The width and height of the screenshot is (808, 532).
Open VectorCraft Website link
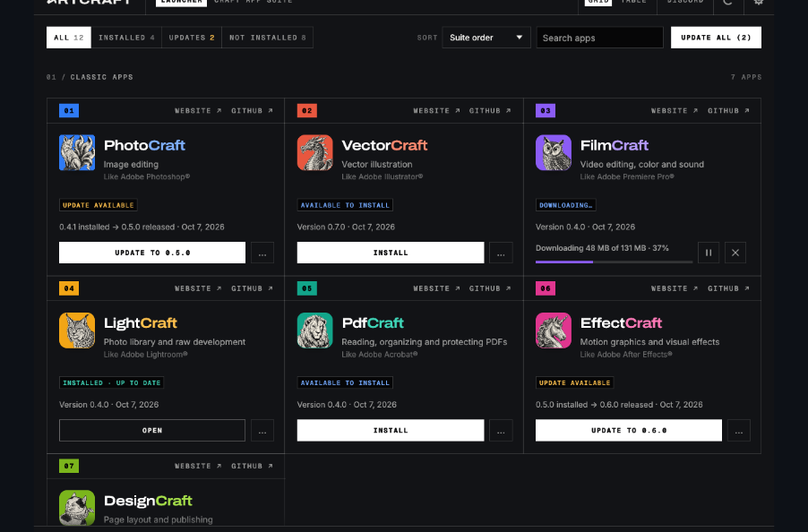click(x=436, y=111)
